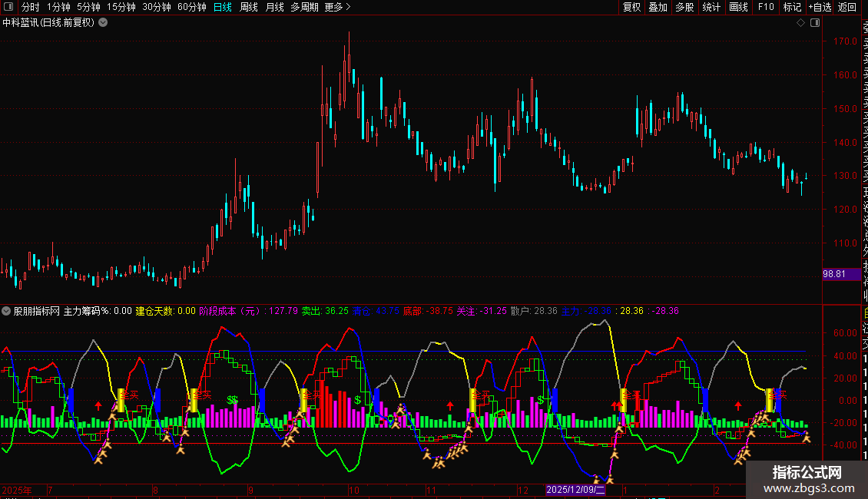Click the diamond icon above the price axis
This screenshot has width=868, height=499.
(800, 22)
